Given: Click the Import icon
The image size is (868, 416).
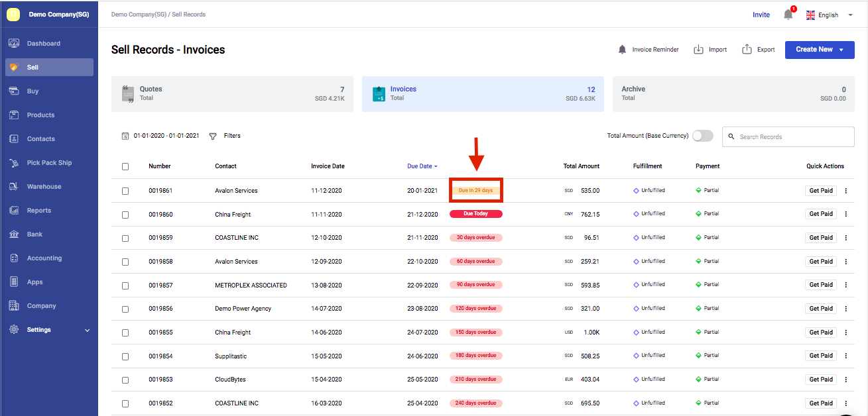Looking at the screenshot, I should coord(698,50).
